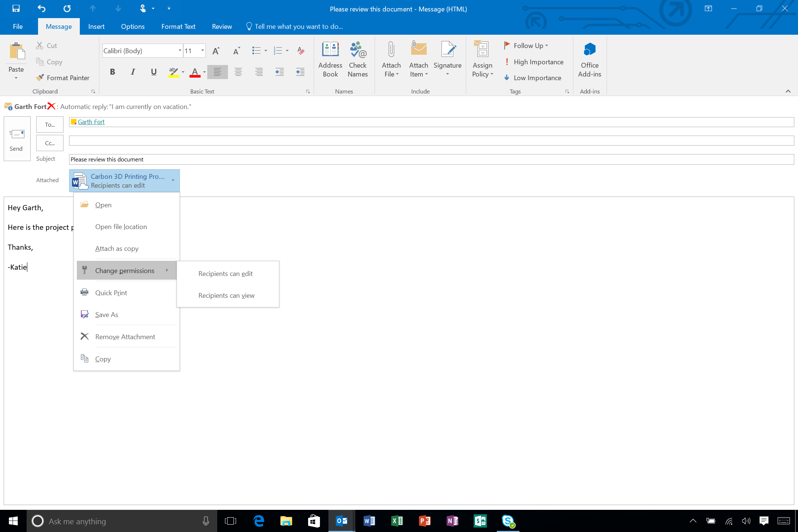Open Word from the taskbar
Image resolution: width=798 pixels, height=532 pixels.
(369, 521)
